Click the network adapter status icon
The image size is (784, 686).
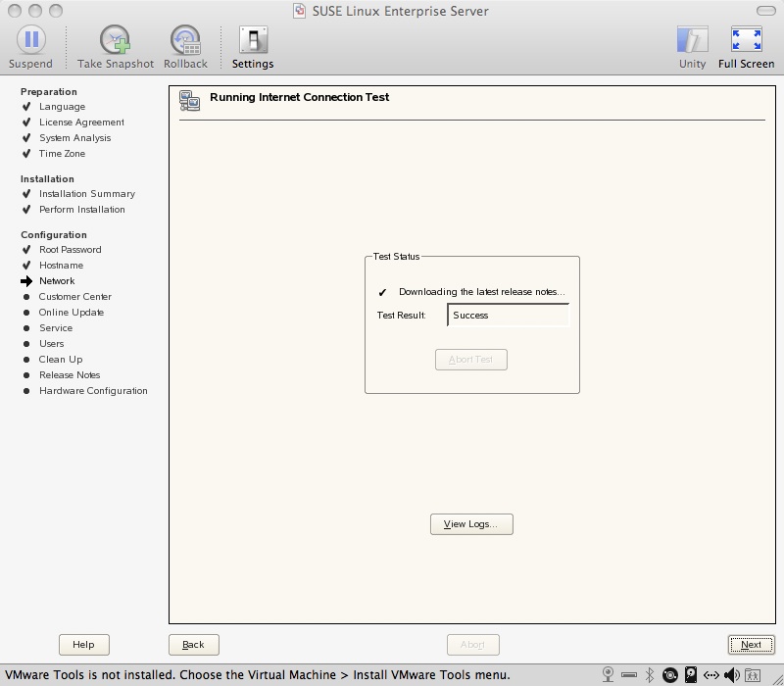(x=711, y=675)
